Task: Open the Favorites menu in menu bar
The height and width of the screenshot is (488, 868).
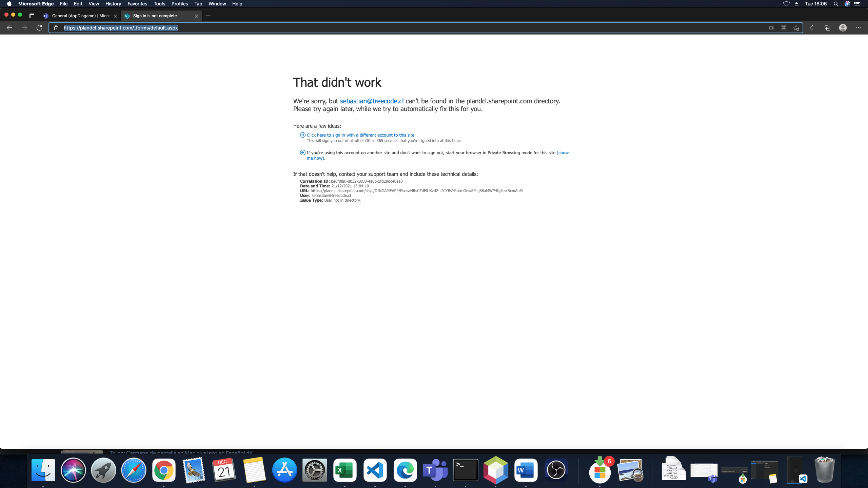Action: 137,4
